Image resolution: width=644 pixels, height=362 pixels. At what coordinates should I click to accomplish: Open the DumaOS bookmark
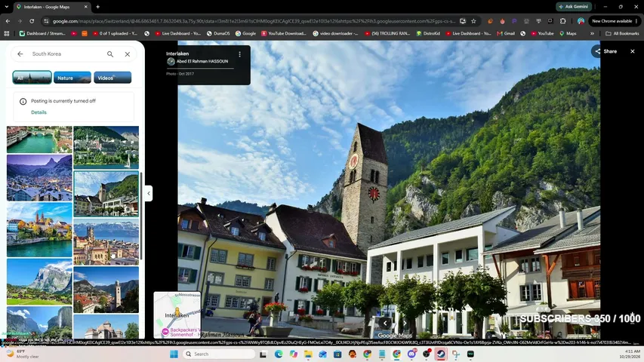pyautogui.click(x=218, y=33)
